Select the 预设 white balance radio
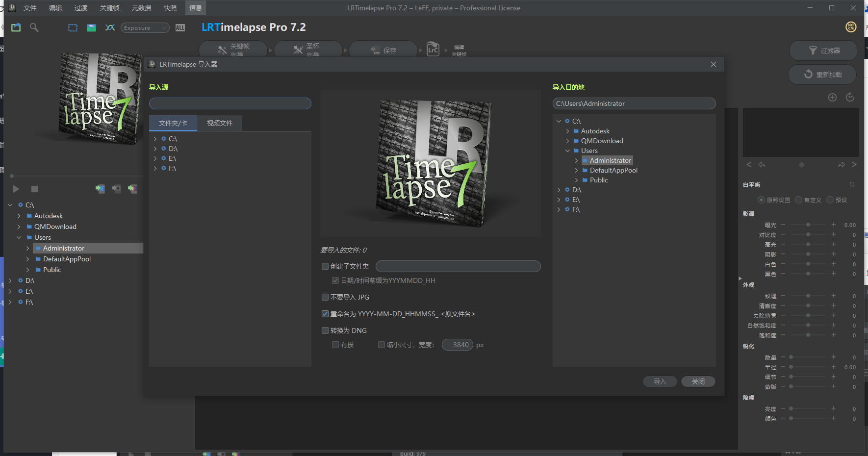868x456 pixels. coord(830,200)
